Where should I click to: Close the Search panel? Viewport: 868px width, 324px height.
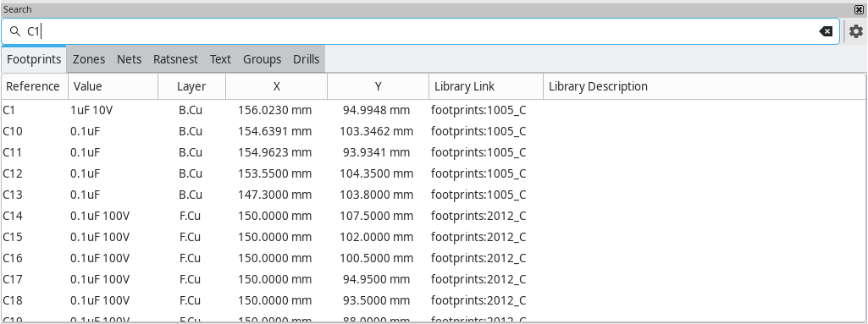click(x=860, y=9)
